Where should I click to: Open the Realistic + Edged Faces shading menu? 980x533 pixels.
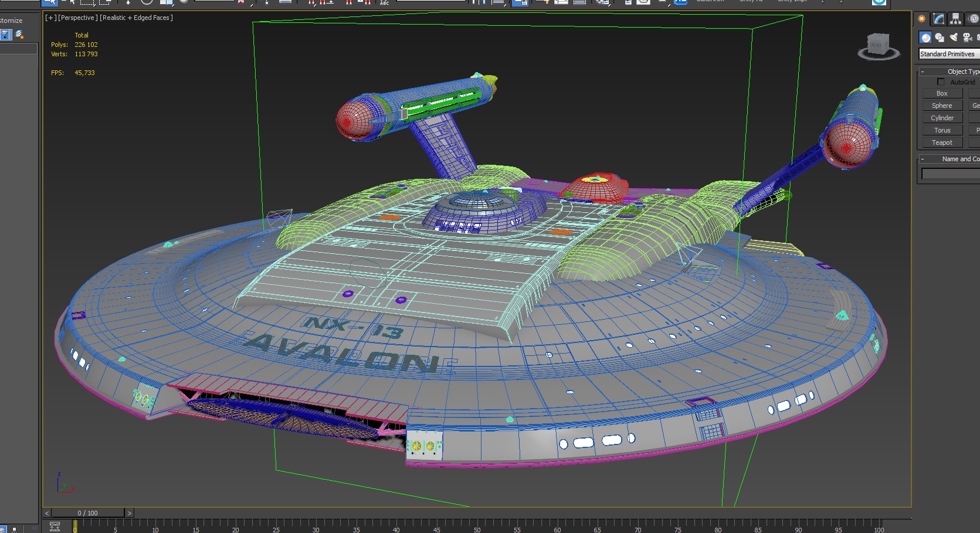pyautogui.click(x=137, y=18)
